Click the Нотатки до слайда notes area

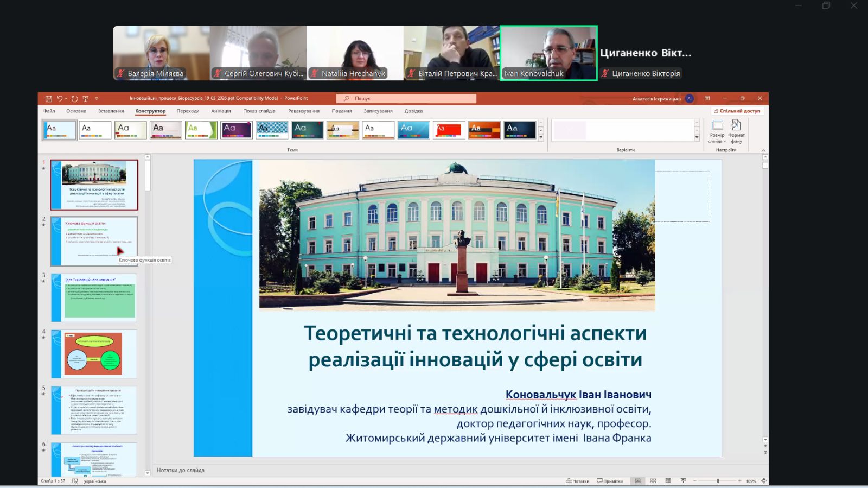[x=461, y=470]
